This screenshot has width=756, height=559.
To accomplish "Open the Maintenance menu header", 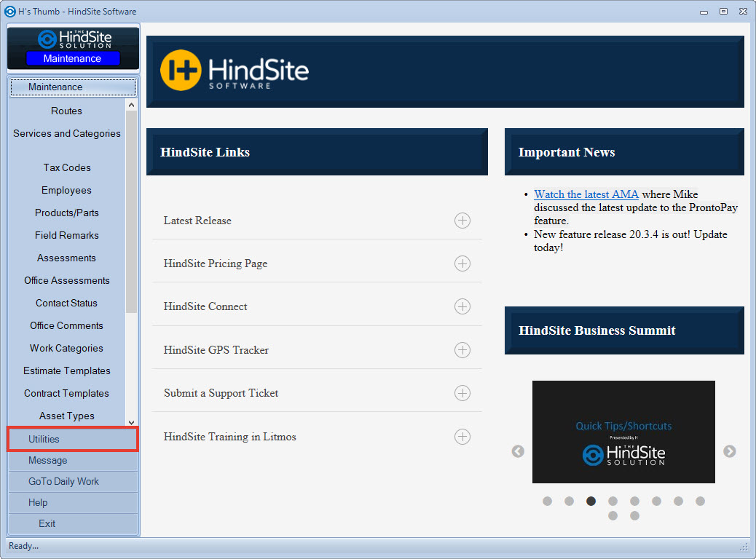I will (x=72, y=87).
